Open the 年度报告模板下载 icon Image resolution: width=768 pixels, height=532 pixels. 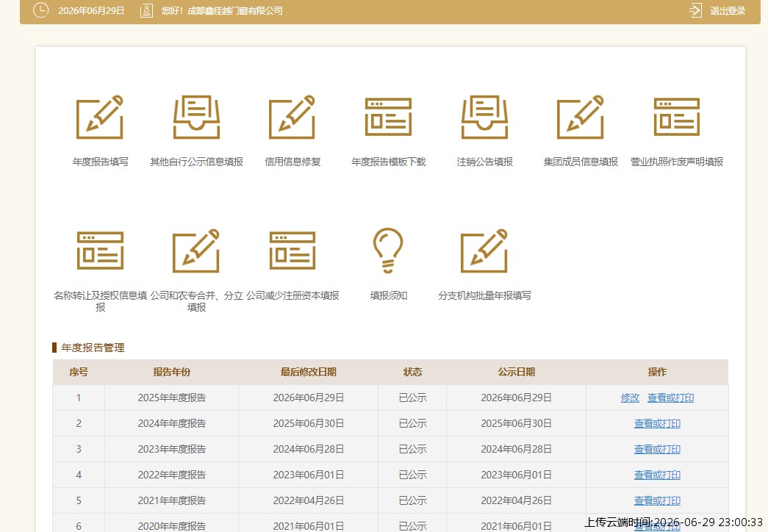(388, 117)
